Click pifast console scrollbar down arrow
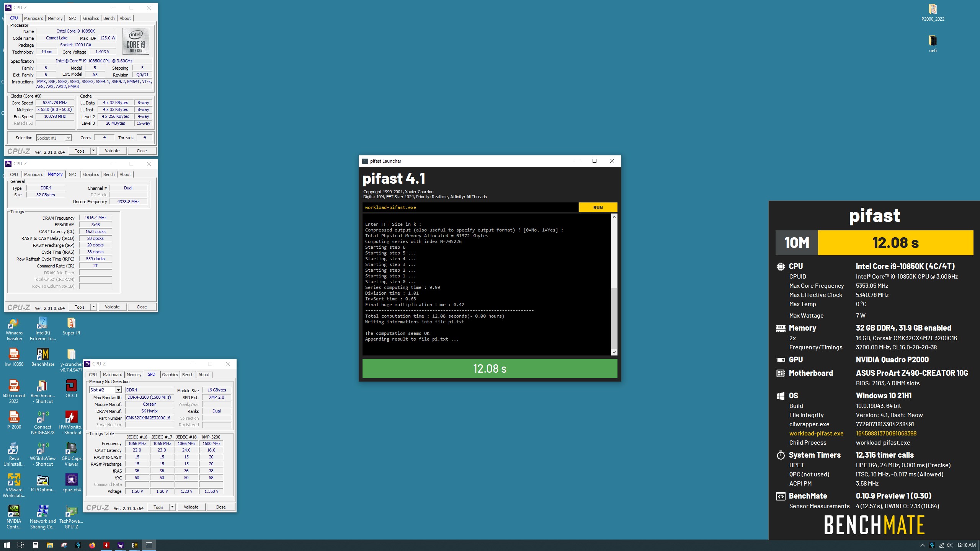The image size is (980, 551). pyautogui.click(x=614, y=352)
